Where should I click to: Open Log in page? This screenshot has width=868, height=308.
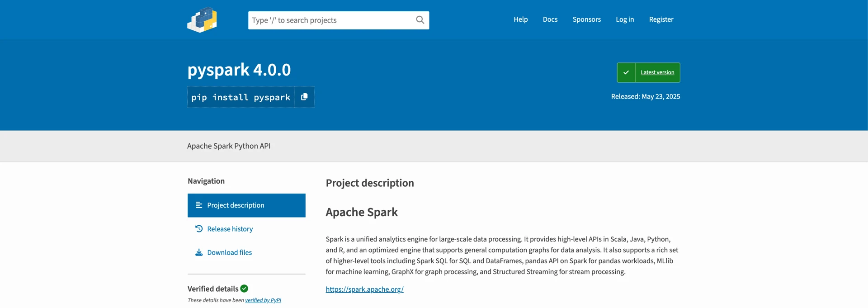[x=625, y=19]
